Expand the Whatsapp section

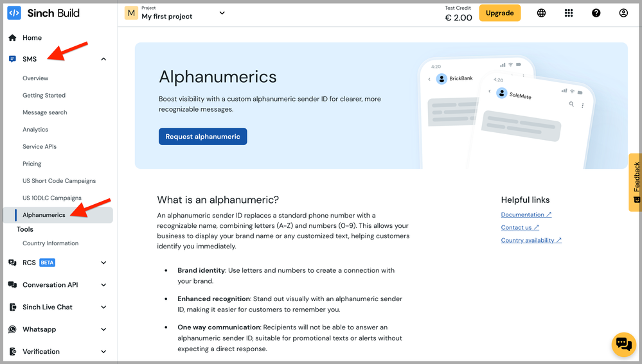[103, 329]
